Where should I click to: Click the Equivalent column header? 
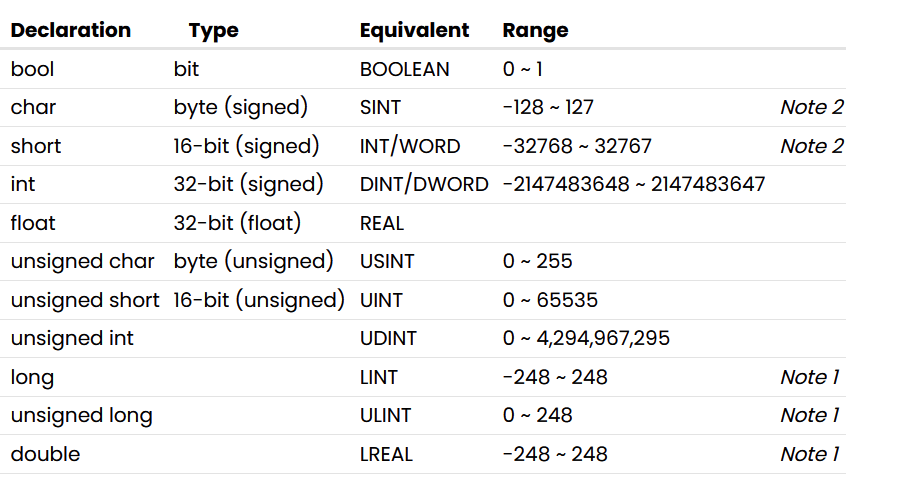(x=414, y=30)
